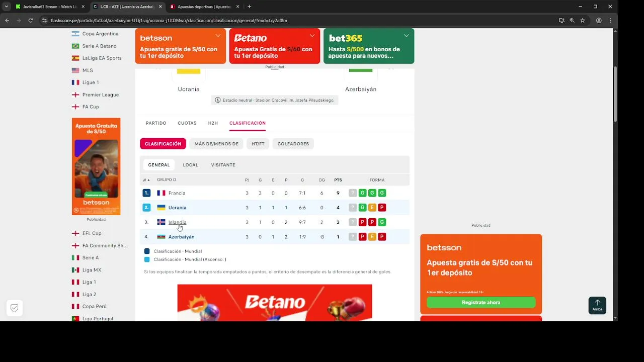Click the Peru flag next to Copa Perú
Screen dimensions: 644x362
[75, 306]
